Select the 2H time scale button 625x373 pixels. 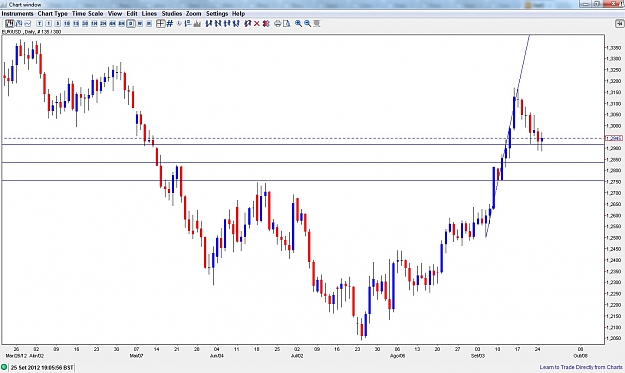pyautogui.click(x=103, y=24)
